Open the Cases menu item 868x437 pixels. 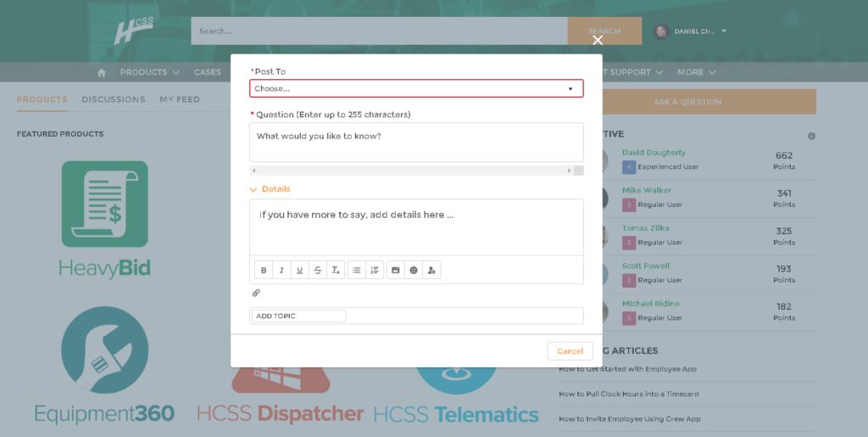pyautogui.click(x=208, y=72)
